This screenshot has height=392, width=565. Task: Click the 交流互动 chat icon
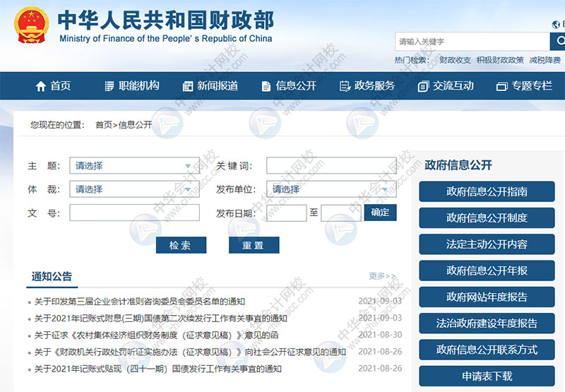(423, 86)
